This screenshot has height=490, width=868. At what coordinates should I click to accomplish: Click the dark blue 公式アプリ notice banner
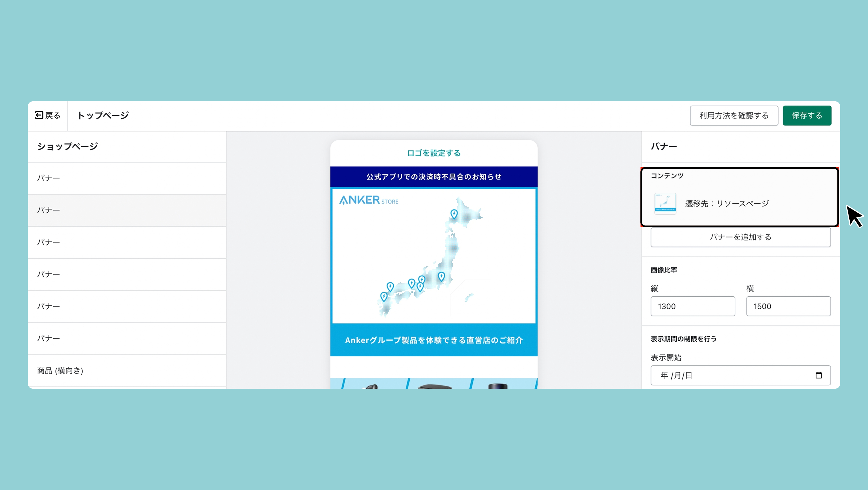tap(434, 177)
